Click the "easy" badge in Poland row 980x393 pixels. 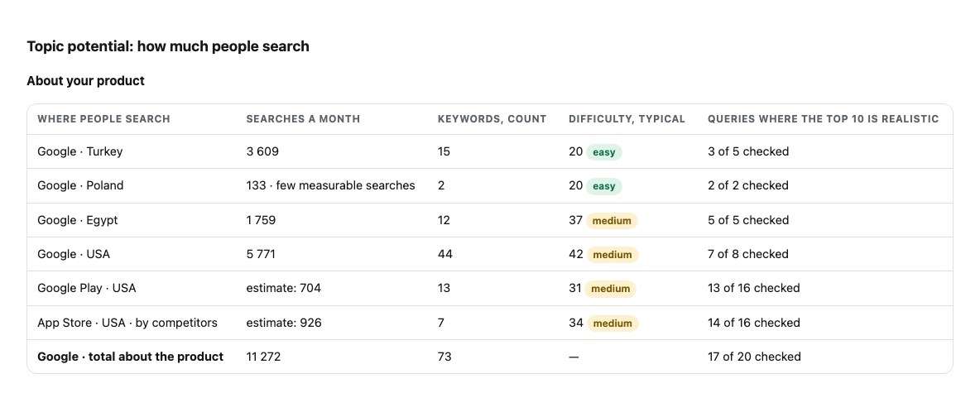[603, 186]
